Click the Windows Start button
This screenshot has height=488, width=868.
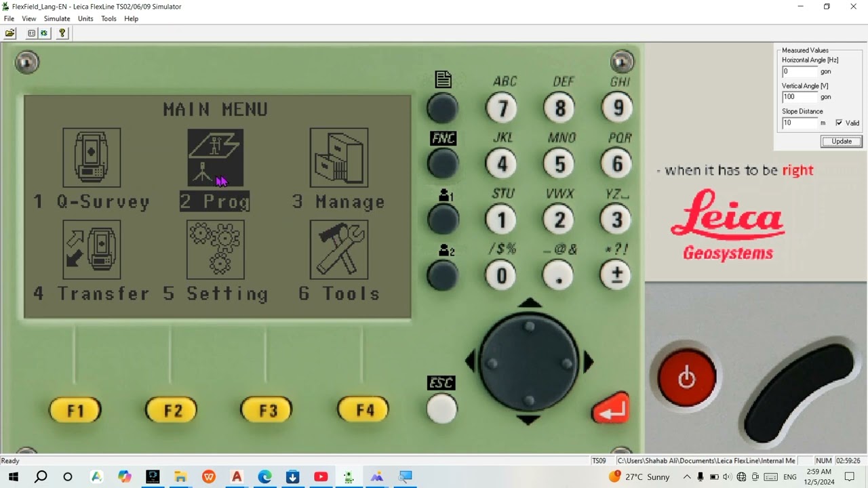click(x=13, y=476)
